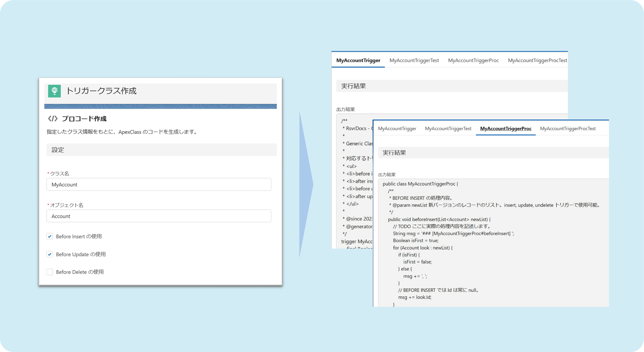The width and height of the screenshot is (644, 352).
Task: Click the code brackets icon beside プロコード作成
Action: pyautogui.click(x=53, y=119)
